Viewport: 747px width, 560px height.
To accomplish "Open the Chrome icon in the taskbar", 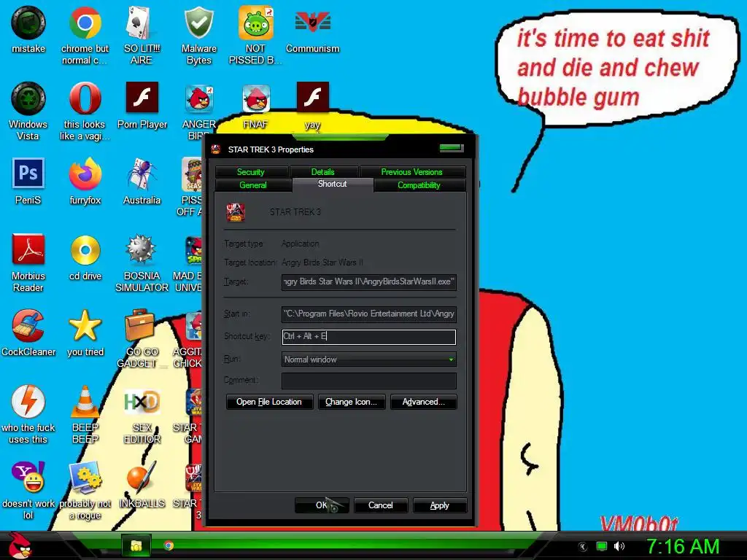I will [x=169, y=545].
